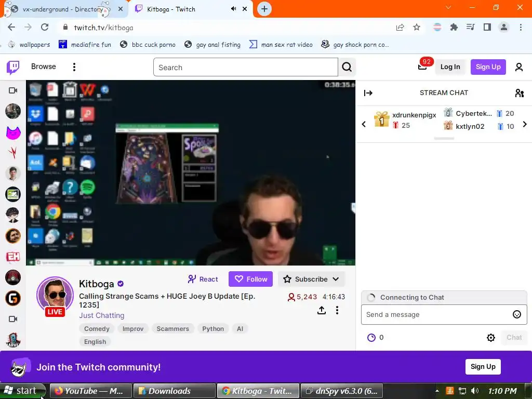Bookmark this page with star icon

coord(417,28)
